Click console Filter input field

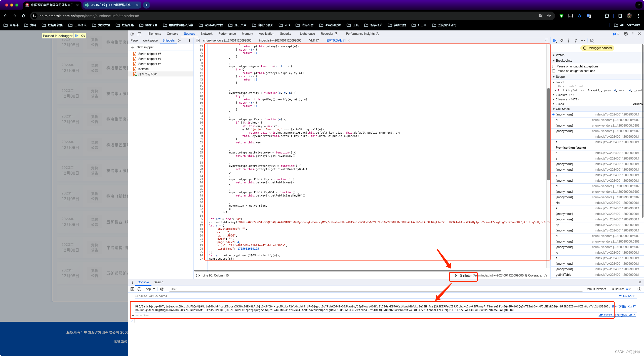click(376, 289)
